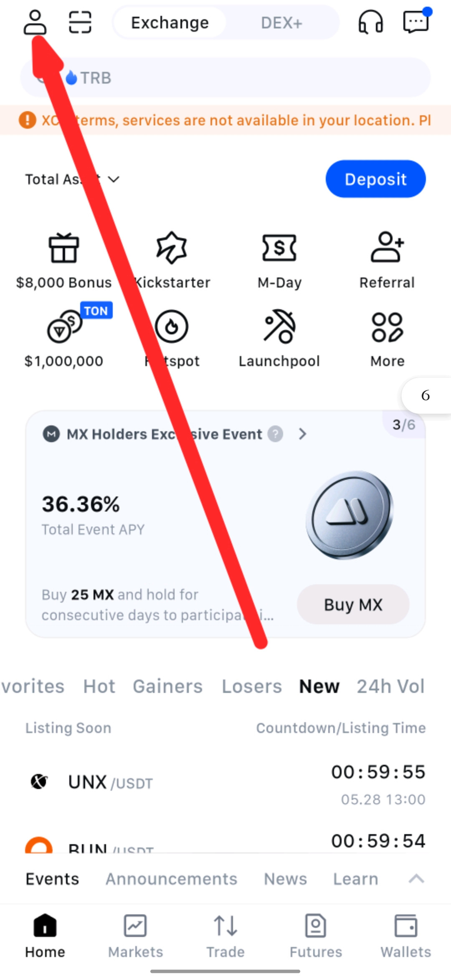
Task: Tap the Deposit button
Action: pyautogui.click(x=375, y=179)
